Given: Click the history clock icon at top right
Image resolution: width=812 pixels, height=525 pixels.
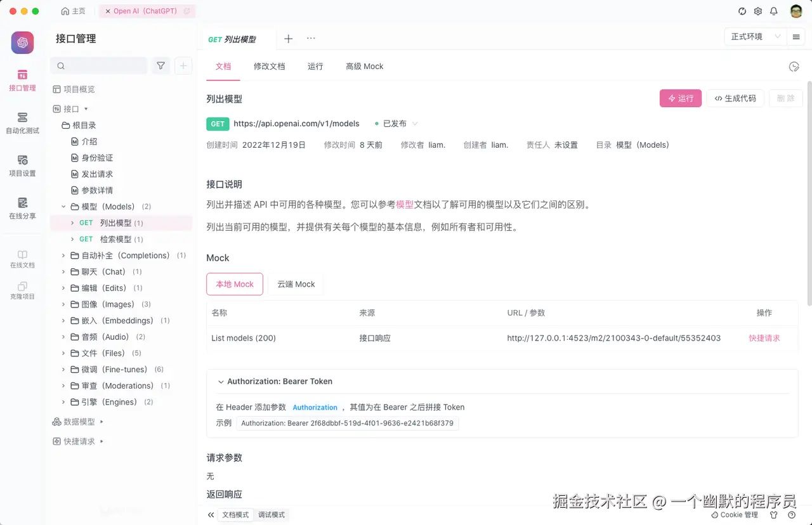Looking at the screenshot, I should point(794,67).
